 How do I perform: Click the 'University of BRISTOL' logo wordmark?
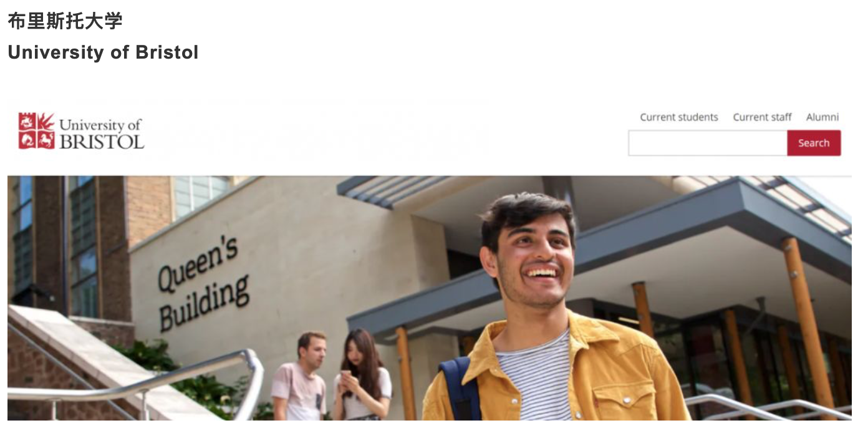tap(102, 134)
